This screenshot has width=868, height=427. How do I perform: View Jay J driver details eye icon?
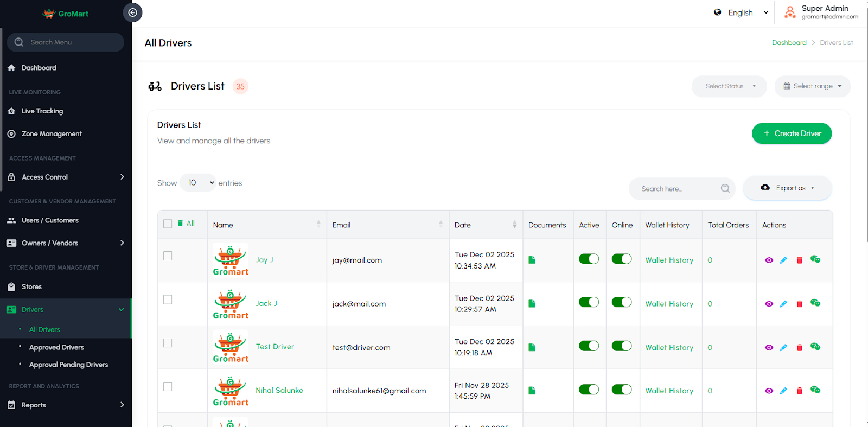[769, 260]
